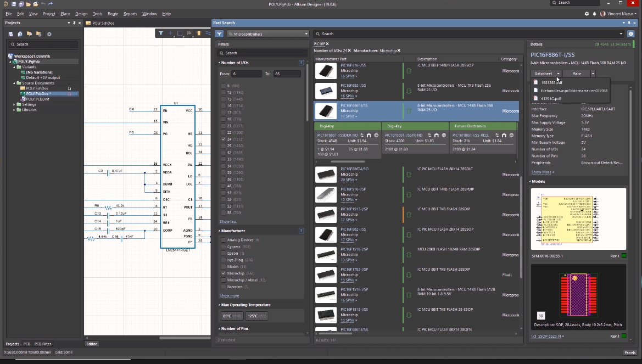The image size is (642, 364).
Task: Open the Part Search query history dropdown arrow
Action: pos(621,34)
